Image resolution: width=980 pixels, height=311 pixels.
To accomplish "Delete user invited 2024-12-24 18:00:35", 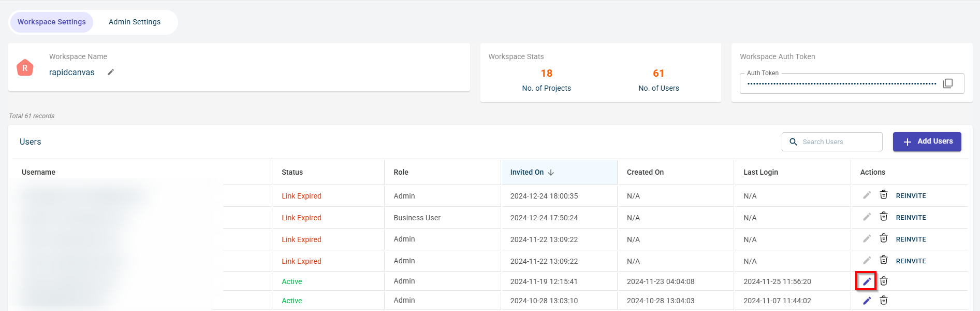I will point(884,195).
